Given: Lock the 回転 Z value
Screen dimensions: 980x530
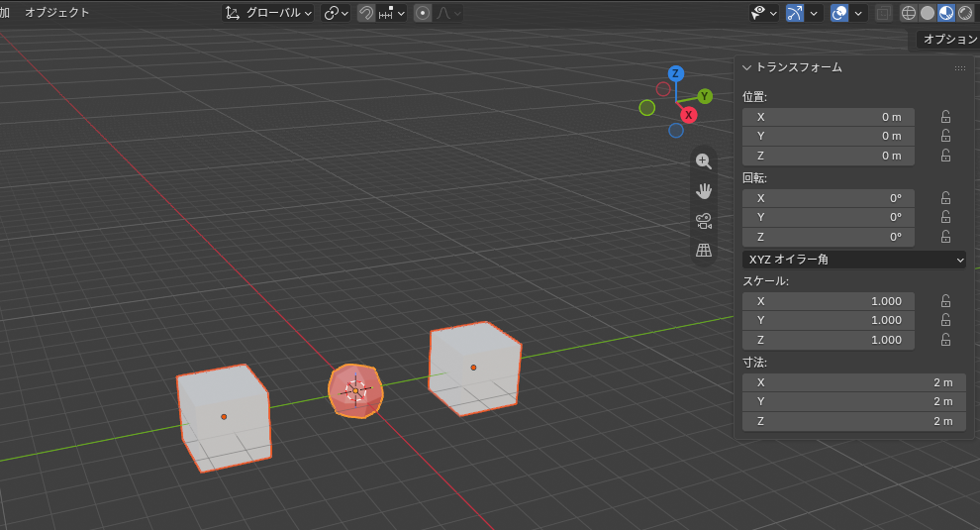Looking at the screenshot, I should [945, 237].
